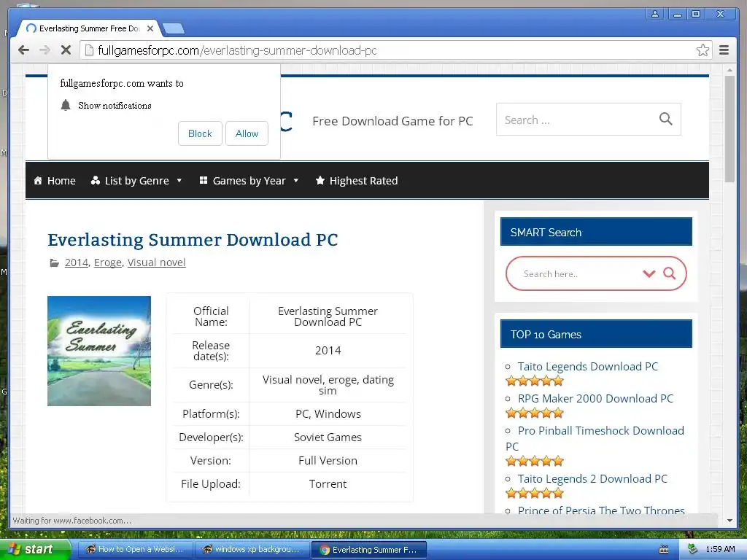Click the star rating under Taito Legends 2
747x560 pixels.
pos(535,493)
